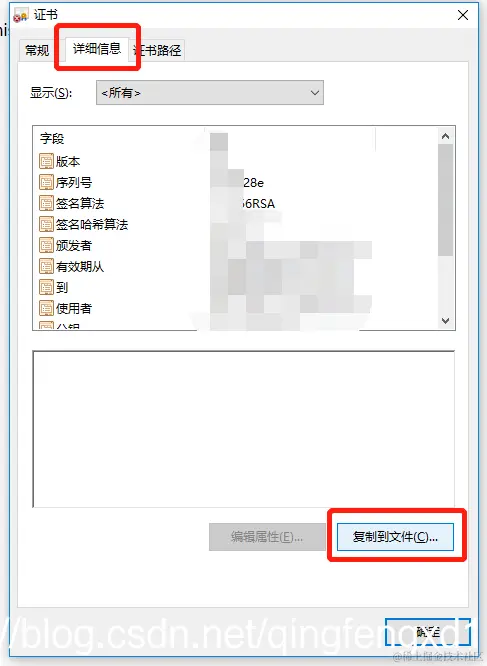This screenshot has width=487, height=666.
Task: Select the 有效期从 field icon
Action: pos(46,266)
